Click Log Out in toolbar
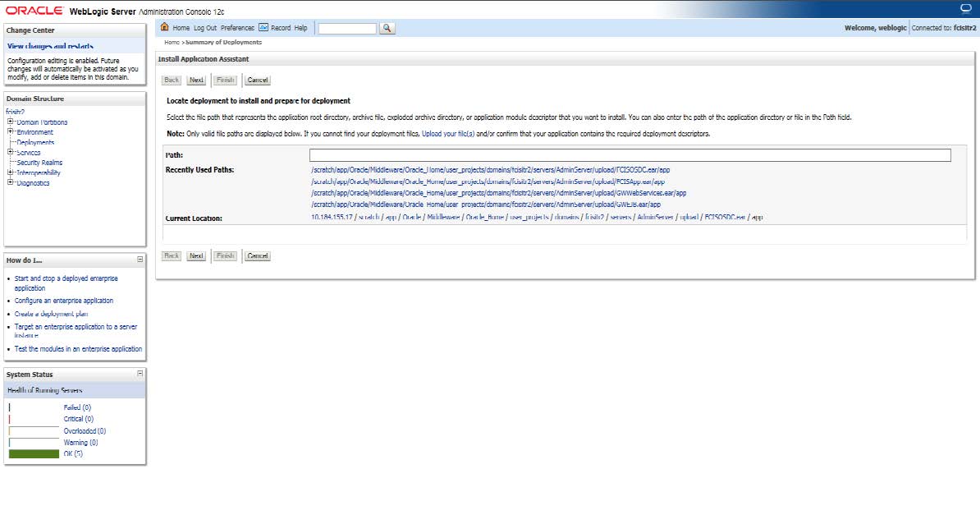Viewport: 980px width, 515px height. click(x=205, y=28)
